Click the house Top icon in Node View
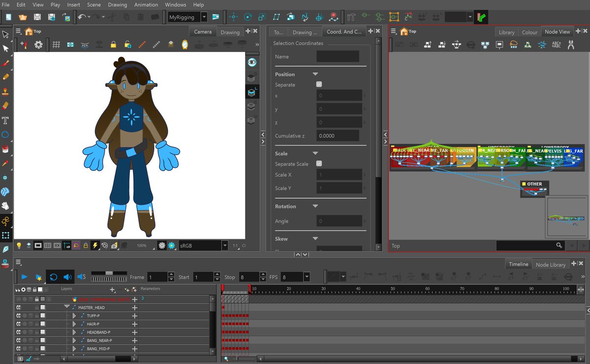The image size is (590, 364). pos(404,31)
